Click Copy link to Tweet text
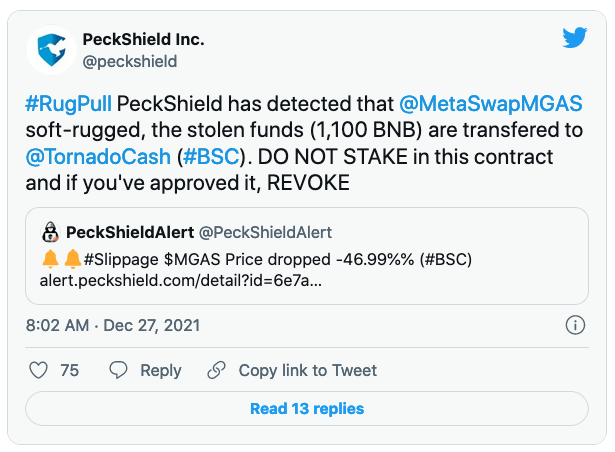Image resolution: width=615 pixels, height=452 pixels. click(x=308, y=370)
